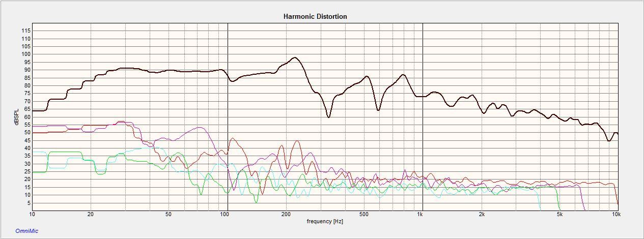Click the 90 value on the y-axis
Viewport: 644px width, 239px height.
click(x=27, y=70)
